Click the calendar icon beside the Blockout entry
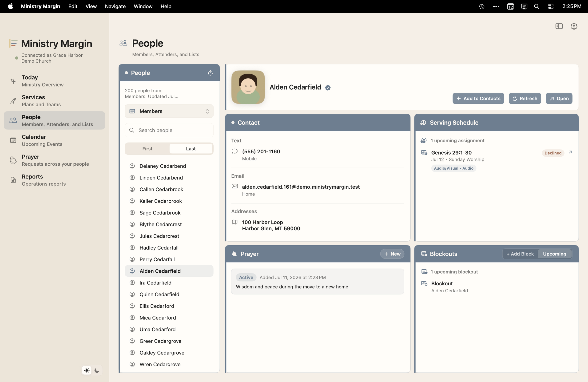This screenshot has width=588, height=382. click(424, 283)
